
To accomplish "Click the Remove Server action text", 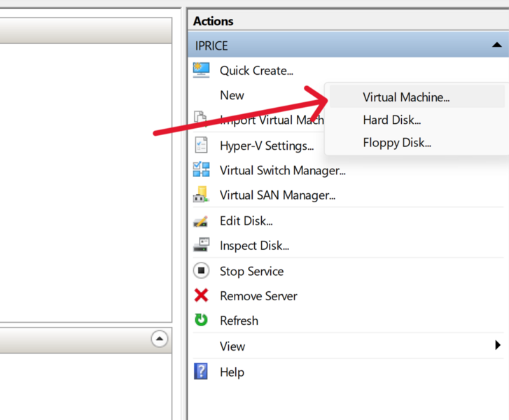I will 258,296.
